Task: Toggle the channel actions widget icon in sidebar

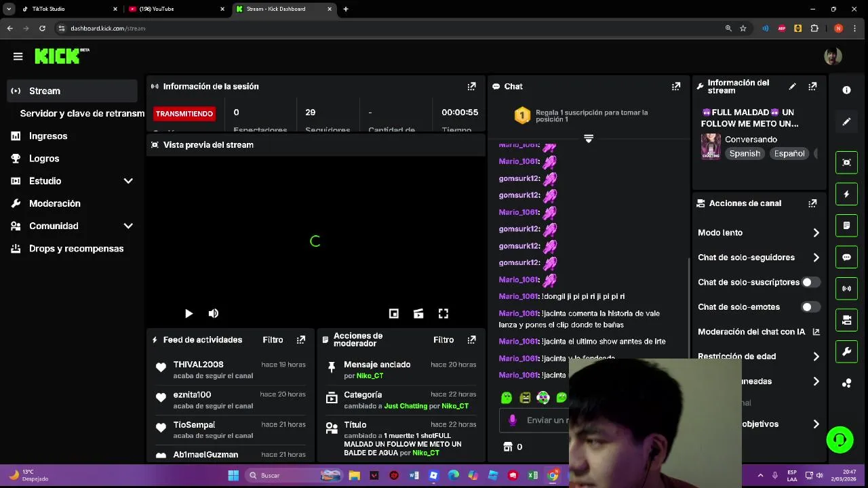Action: (x=846, y=320)
